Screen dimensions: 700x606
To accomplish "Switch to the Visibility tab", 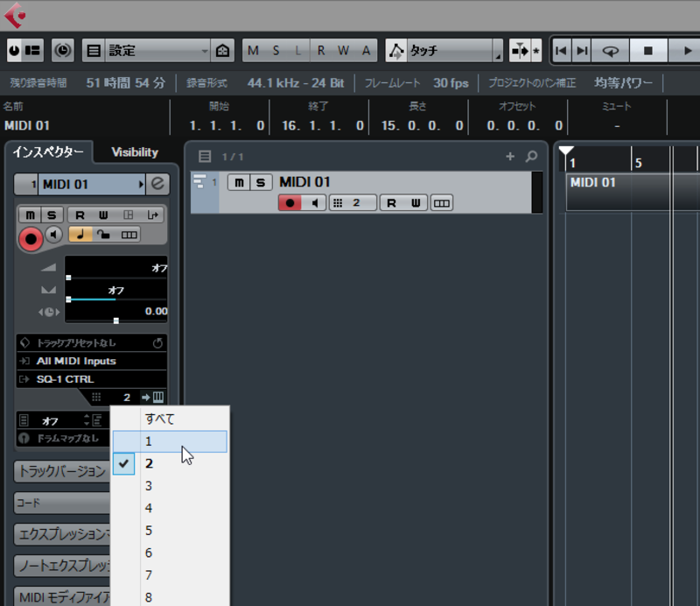I will point(135,151).
